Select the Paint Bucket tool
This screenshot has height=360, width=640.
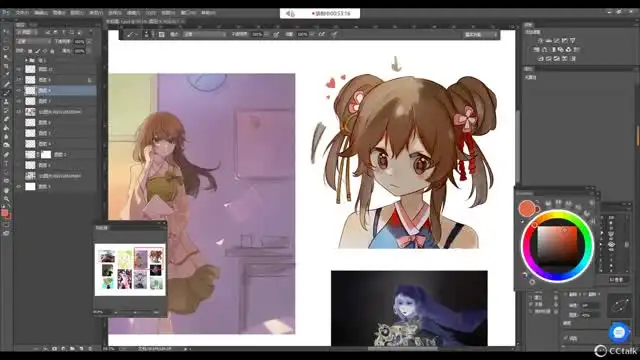point(6,128)
